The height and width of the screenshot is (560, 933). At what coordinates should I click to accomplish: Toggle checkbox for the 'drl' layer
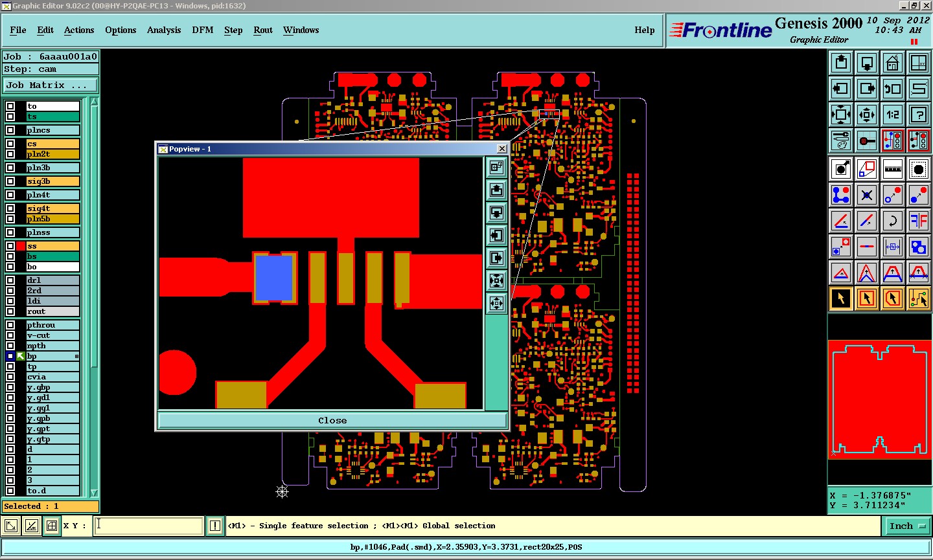pyautogui.click(x=10, y=280)
